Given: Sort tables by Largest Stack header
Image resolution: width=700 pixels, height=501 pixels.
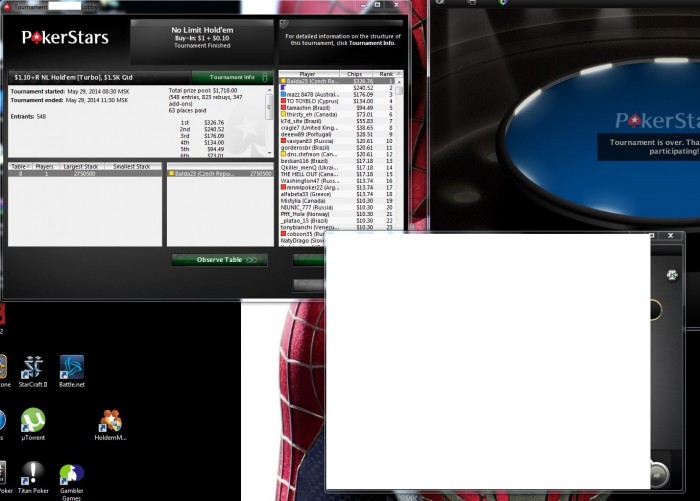Looking at the screenshot, I should [81, 167].
